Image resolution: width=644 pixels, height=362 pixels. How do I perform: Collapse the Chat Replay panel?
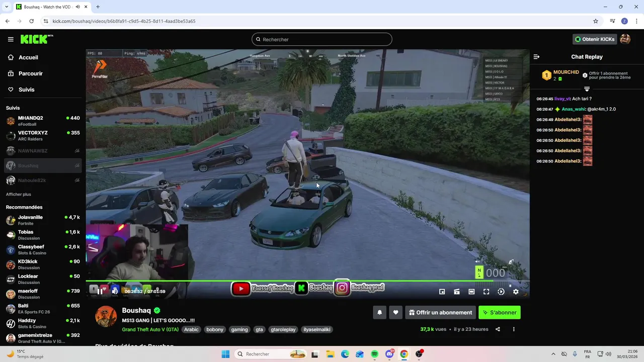(x=536, y=57)
